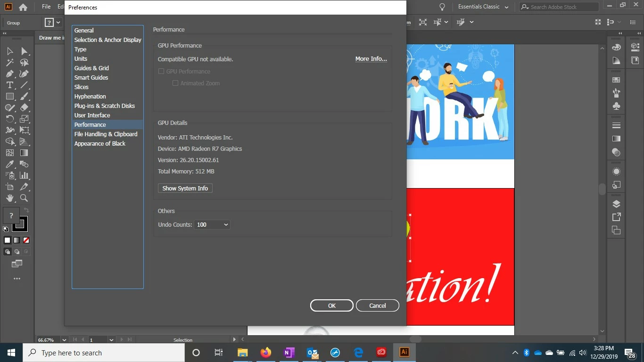This screenshot has width=644, height=362.
Task: Pick the Lasso tool
Action: pyautogui.click(x=25, y=62)
